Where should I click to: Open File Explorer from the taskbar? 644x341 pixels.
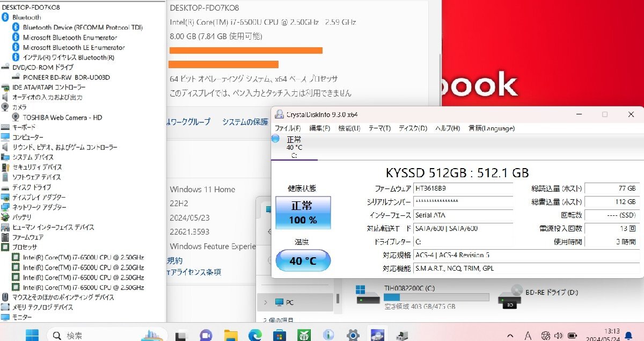click(x=231, y=336)
